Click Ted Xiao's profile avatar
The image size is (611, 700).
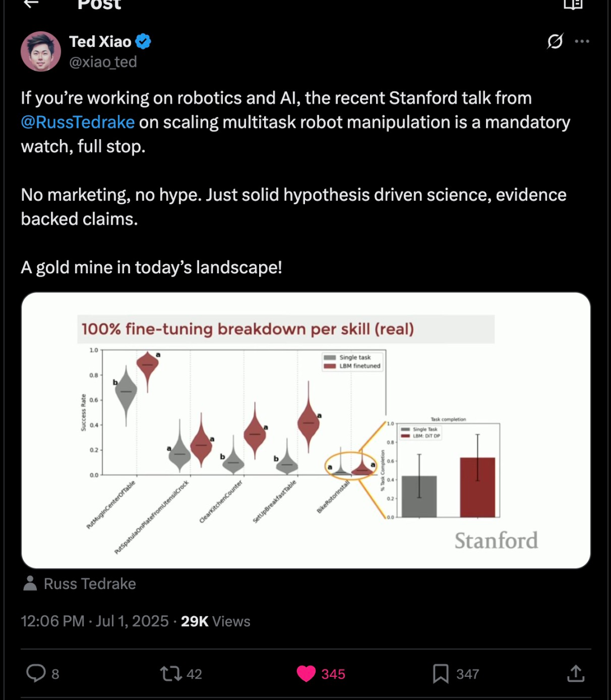pos(41,51)
